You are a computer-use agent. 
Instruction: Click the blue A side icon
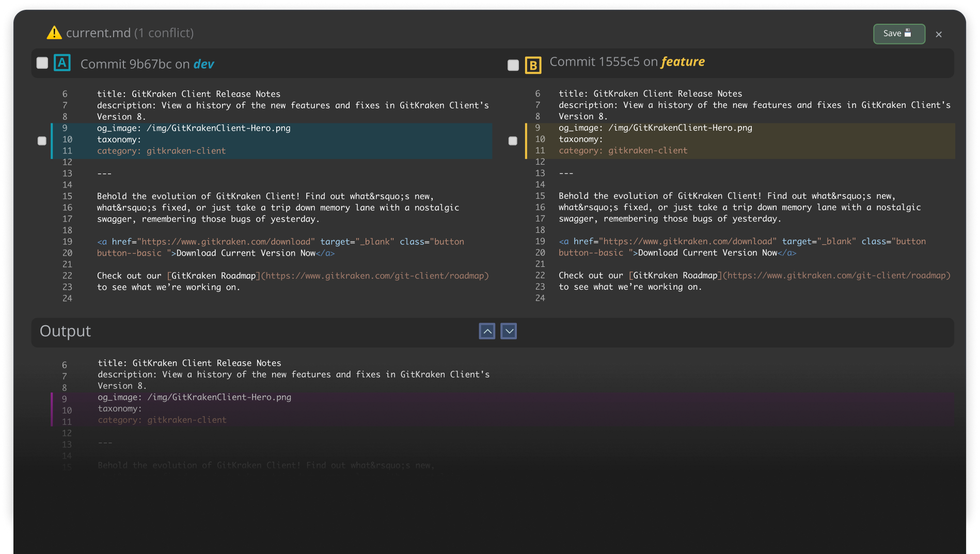pos(62,63)
